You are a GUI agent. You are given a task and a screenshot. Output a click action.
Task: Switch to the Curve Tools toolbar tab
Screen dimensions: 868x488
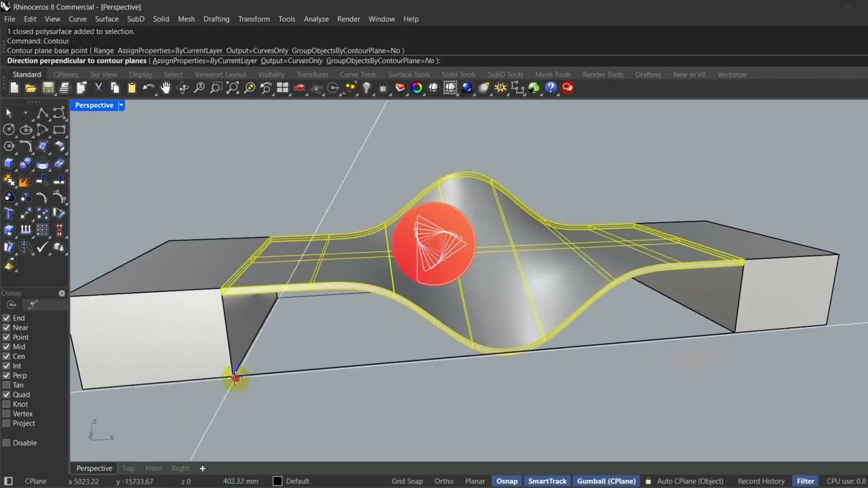(x=358, y=75)
